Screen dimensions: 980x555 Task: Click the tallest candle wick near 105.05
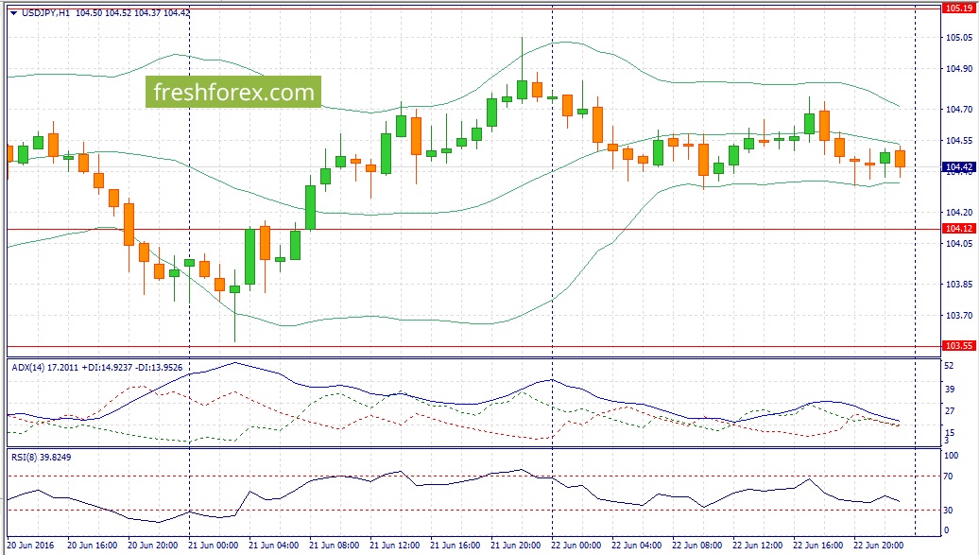pyautogui.click(x=522, y=52)
